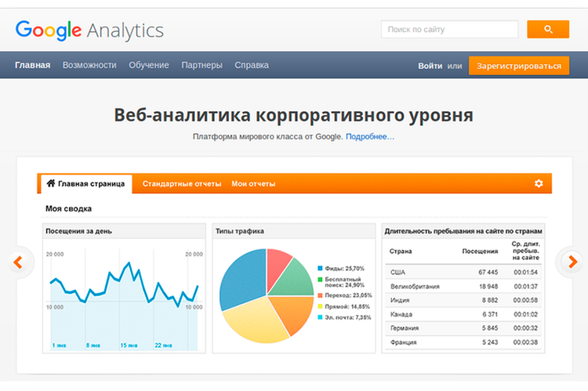The width and height of the screenshot is (588, 391).
Task: Click home icon on Главная страница tab
Action: (51, 183)
